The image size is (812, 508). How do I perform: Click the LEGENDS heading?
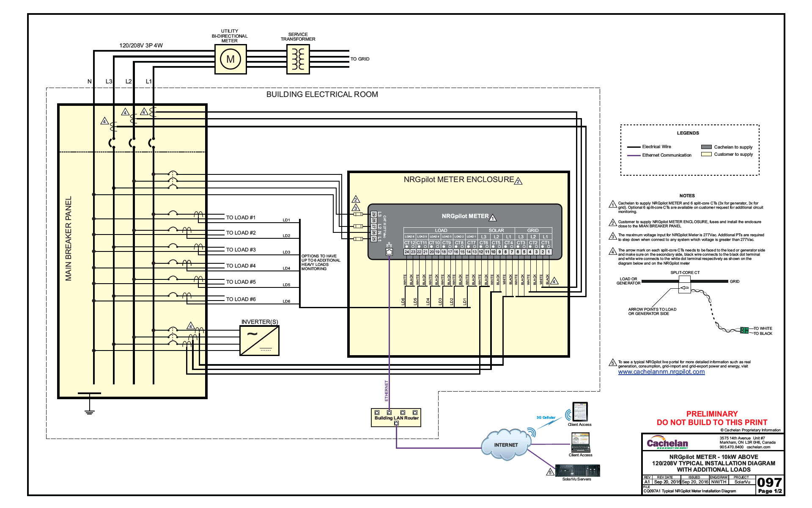[688, 133]
